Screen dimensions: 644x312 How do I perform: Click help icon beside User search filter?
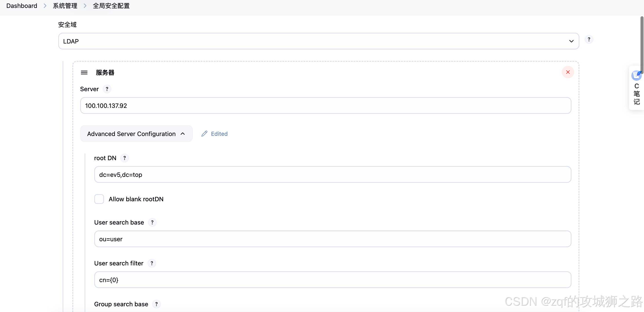click(152, 263)
